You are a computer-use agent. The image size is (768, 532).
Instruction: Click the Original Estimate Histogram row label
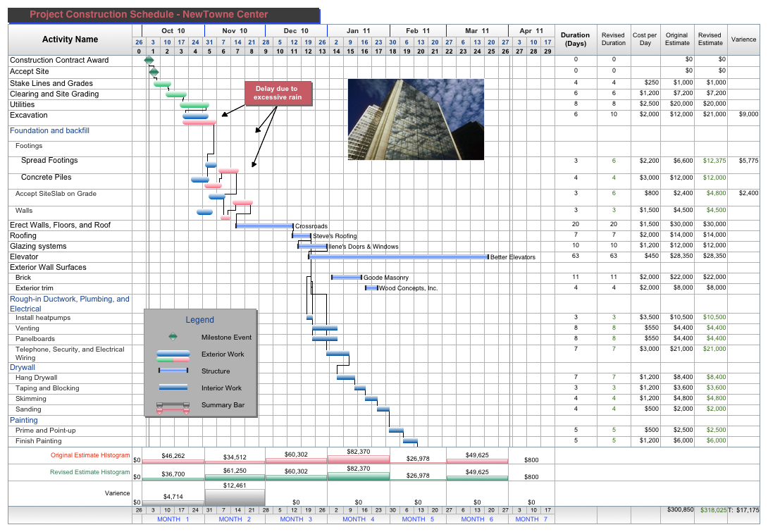pyautogui.click(x=89, y=455)
